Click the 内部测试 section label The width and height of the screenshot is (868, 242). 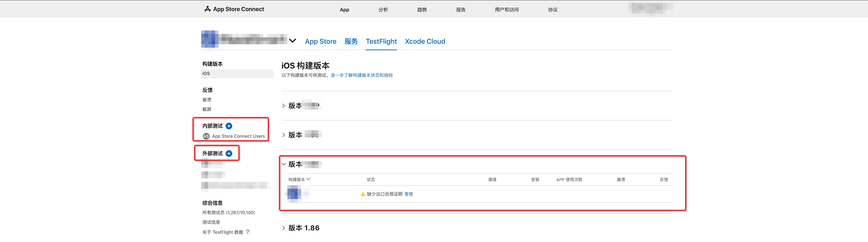[213, 126]
